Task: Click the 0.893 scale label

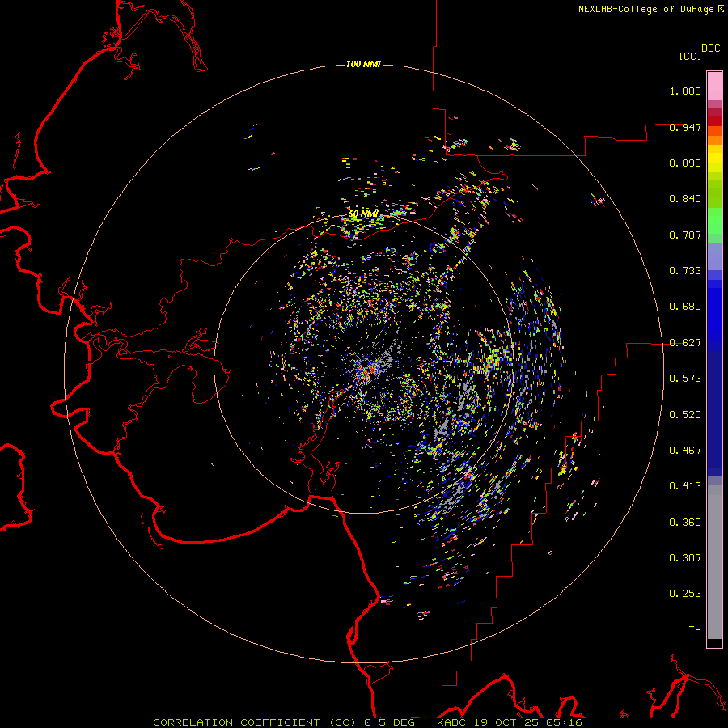Action: coord(685,163)
